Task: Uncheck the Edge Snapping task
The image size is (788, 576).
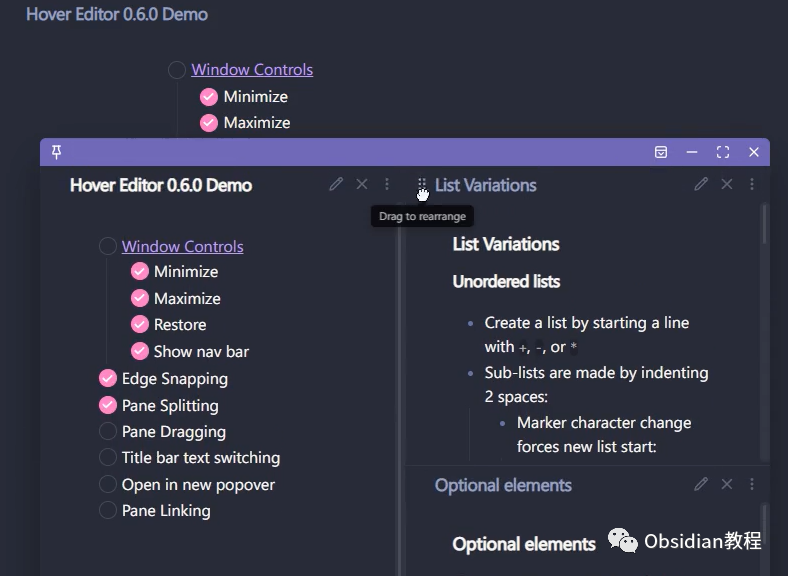Action: (x=108, y=378)
